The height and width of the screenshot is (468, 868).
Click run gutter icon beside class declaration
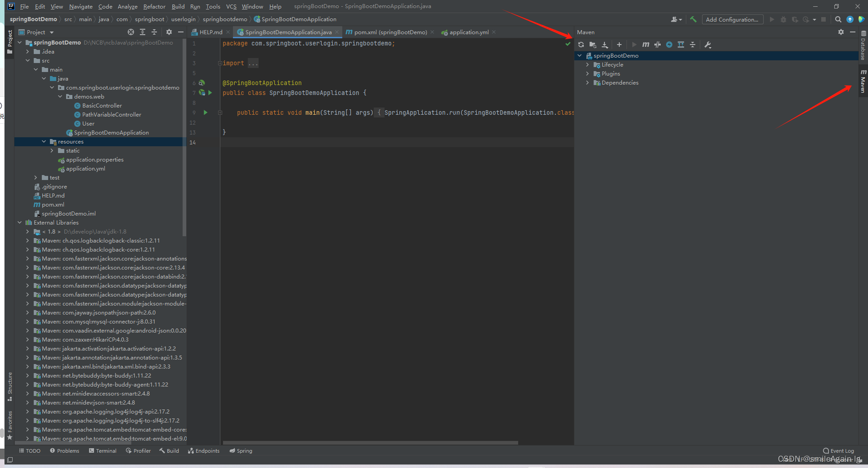(210, 93)
